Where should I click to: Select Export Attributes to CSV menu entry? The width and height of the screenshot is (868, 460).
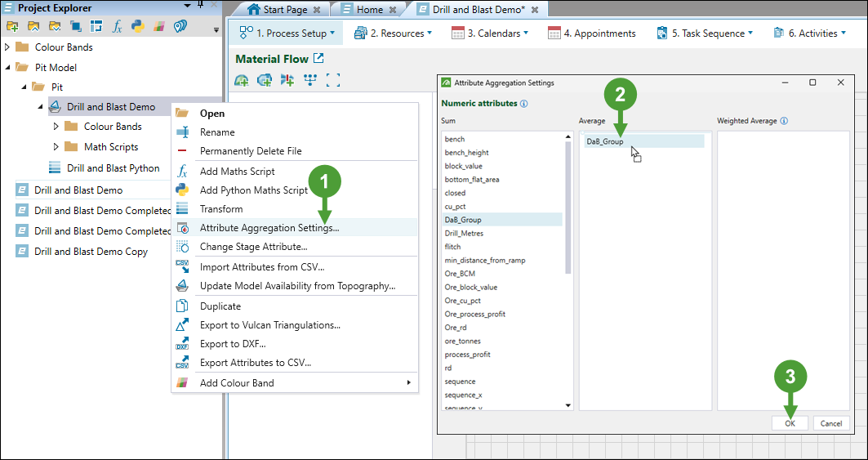255,363
